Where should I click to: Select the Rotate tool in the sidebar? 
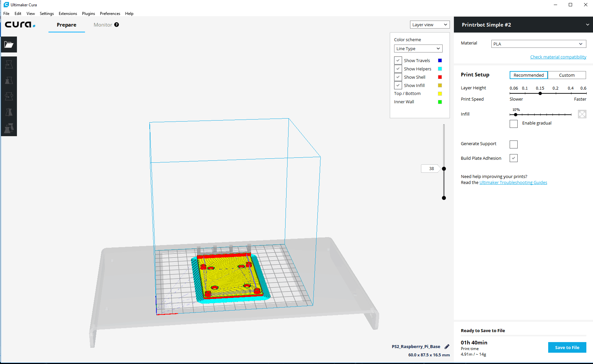[x=9, y=96]
